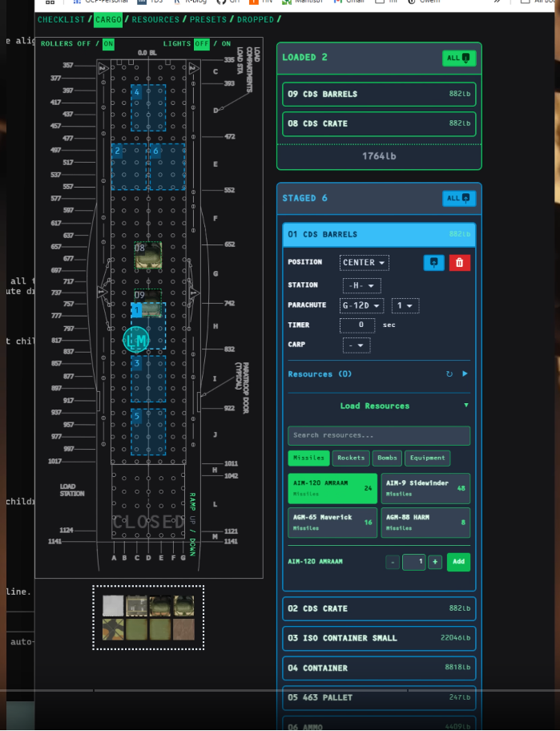
Task: Open the RESOURCES tab
Action: [x=155, y=19]
